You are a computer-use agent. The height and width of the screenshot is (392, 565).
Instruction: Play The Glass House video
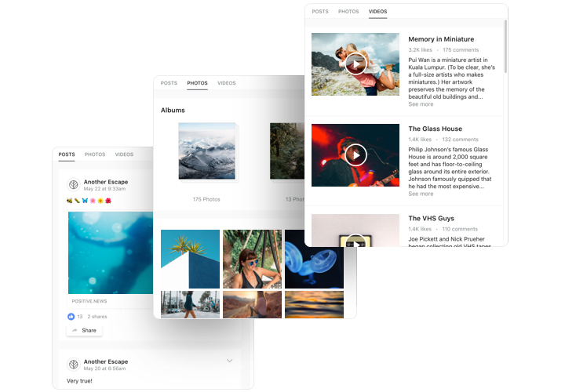point(355,155)
